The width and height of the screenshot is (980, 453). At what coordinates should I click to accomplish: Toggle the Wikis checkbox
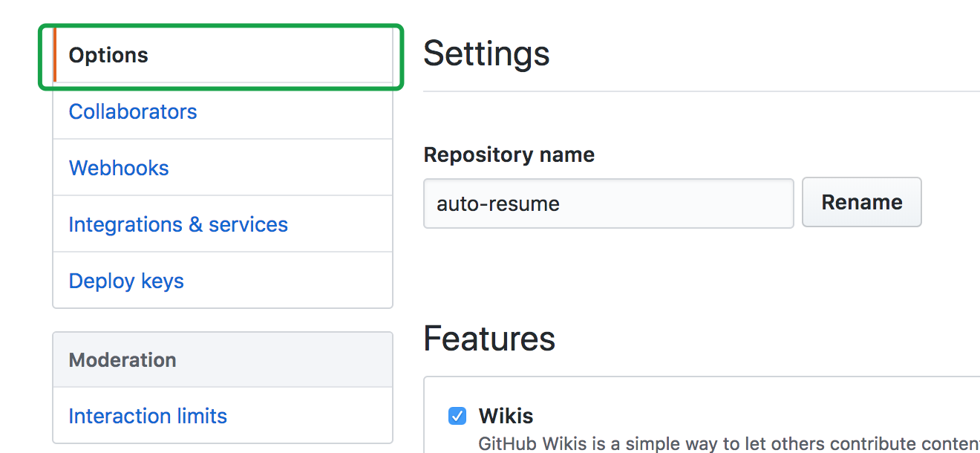coord(457,416)
